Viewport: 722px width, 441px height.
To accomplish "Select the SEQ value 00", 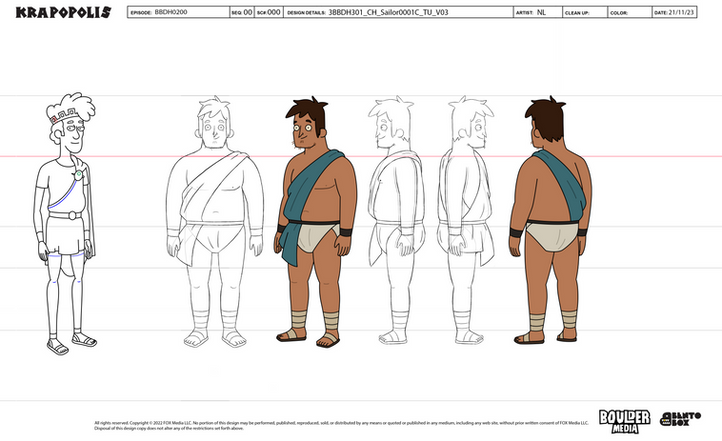I will [x=248, y=12].
